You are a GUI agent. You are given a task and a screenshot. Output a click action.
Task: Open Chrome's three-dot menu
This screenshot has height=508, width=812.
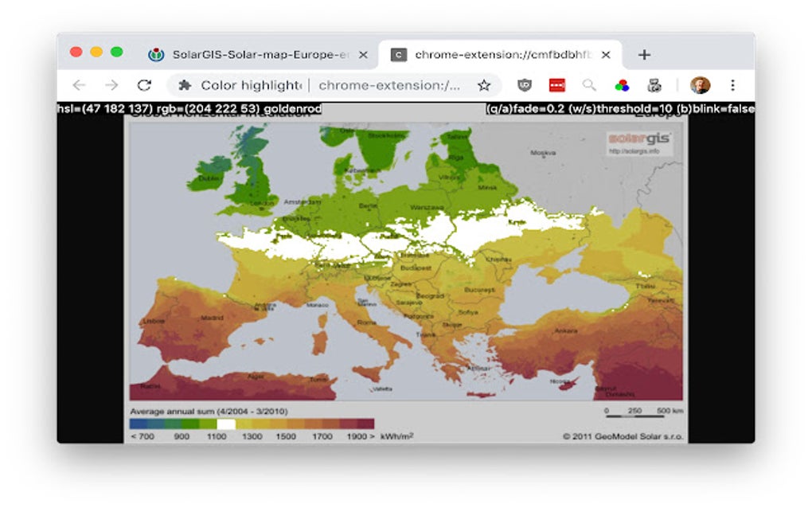pos(733,84)
